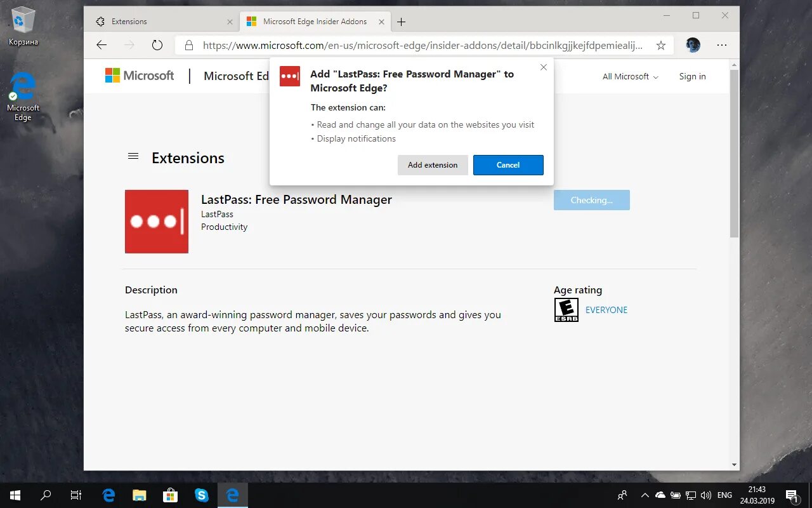Open the Windows Start menu
Screen dimensions: 812x508
point(15,495)
